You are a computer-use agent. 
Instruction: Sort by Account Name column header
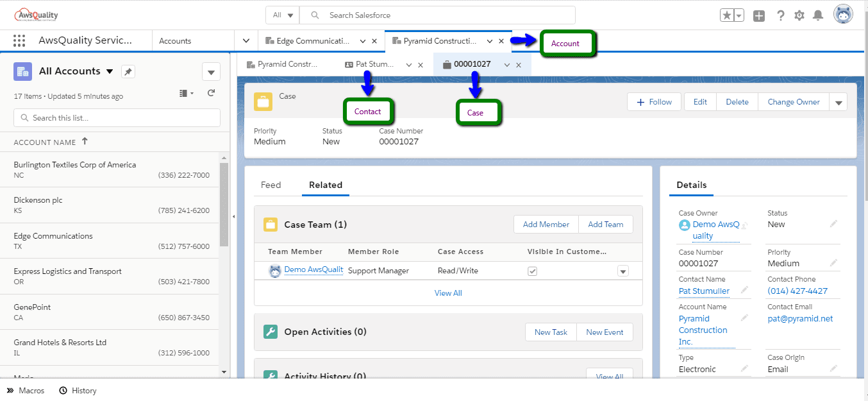click(51, 142)
